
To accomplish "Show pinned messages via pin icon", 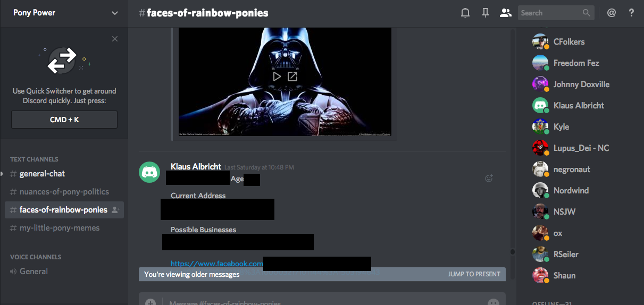I will click(485, 13).
